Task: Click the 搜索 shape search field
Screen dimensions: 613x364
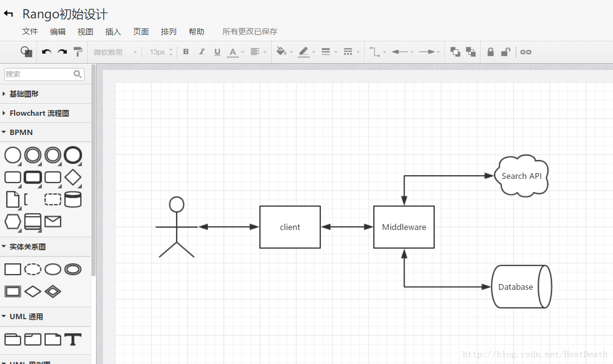Action: point(39,74)
